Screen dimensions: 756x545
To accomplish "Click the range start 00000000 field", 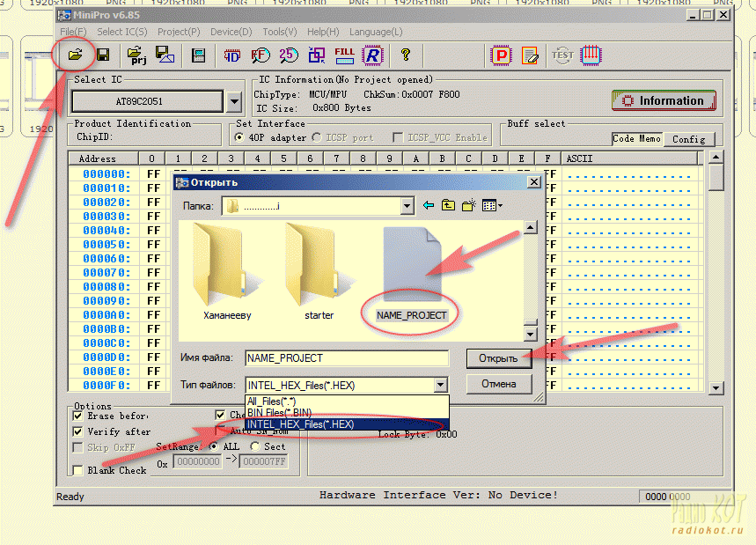I will pos(198,461).
